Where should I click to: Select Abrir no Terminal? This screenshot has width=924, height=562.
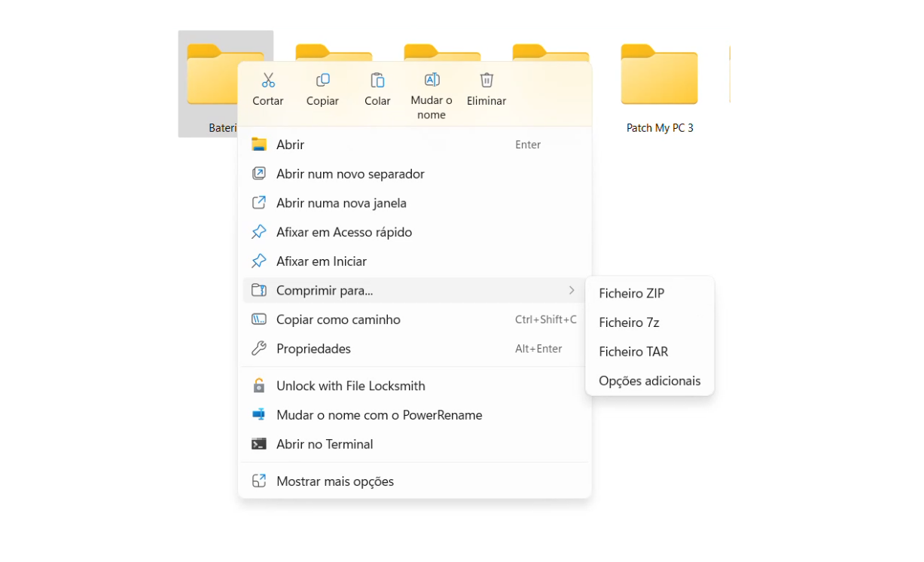tap(325, 444)
